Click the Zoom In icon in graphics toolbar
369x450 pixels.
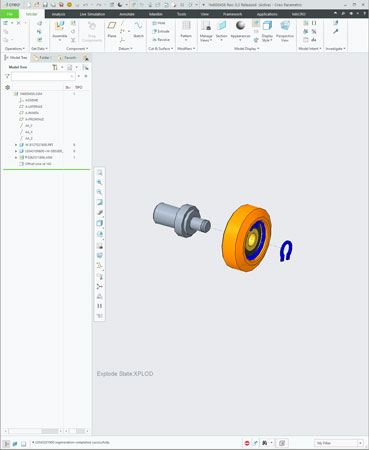point(100,182)
